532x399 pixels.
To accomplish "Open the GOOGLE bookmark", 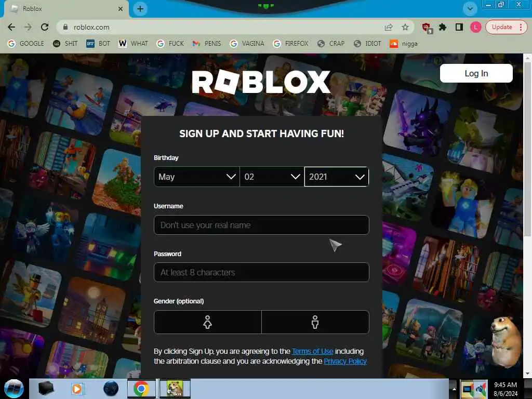I will 26,44.
